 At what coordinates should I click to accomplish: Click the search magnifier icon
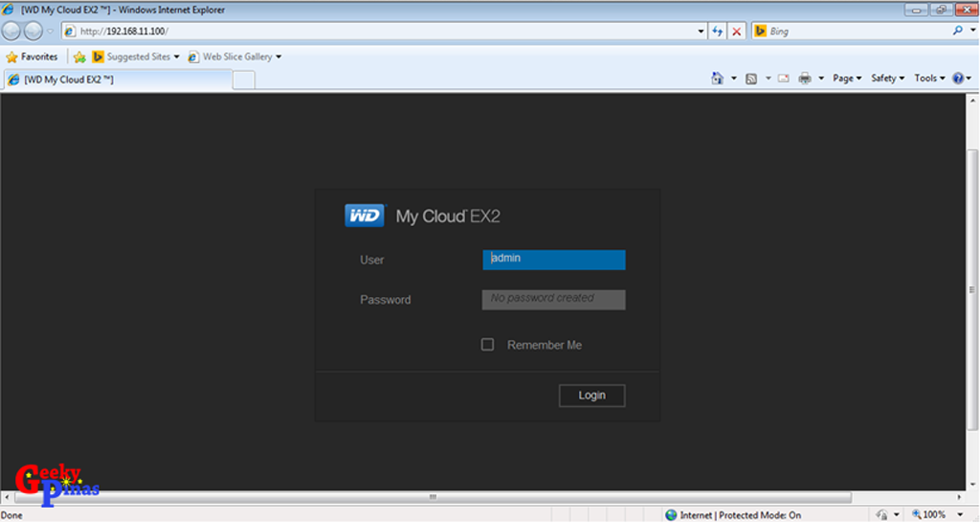click(x=957, y=31)
